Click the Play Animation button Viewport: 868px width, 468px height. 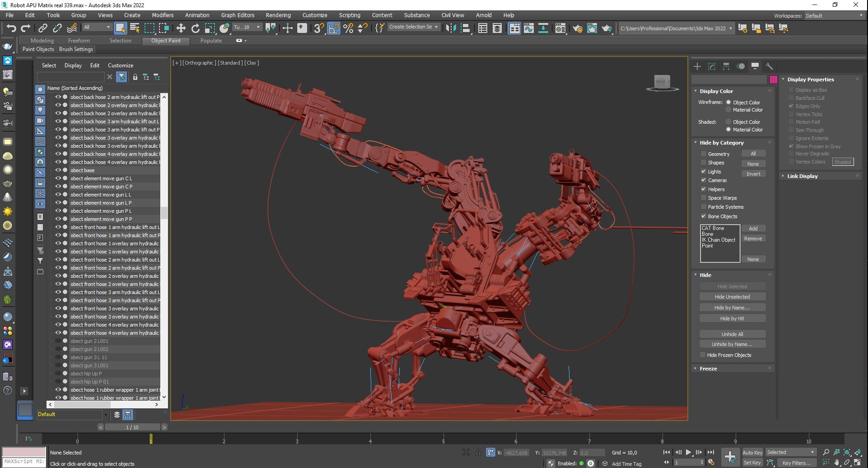point(688,452)
